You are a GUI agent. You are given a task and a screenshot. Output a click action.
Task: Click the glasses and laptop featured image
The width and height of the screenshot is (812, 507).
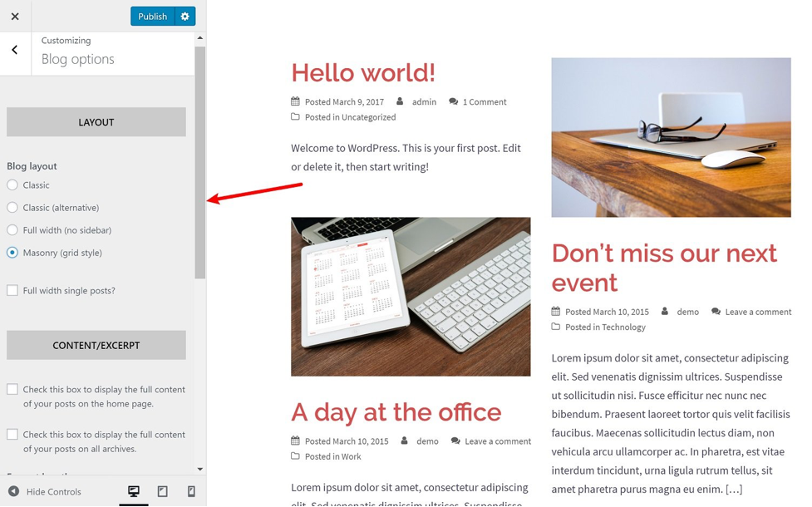tap(672, 137)
